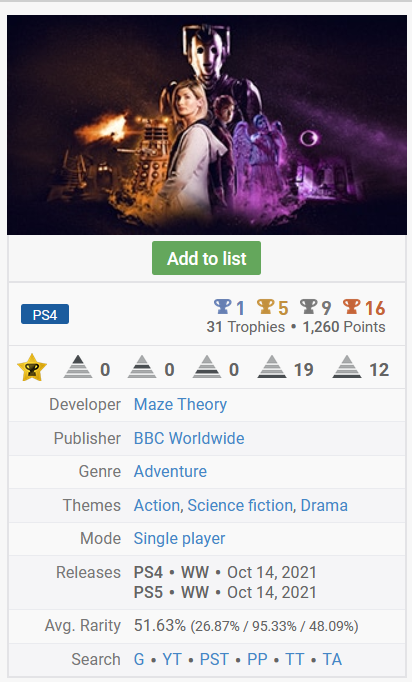Open the BBC Worldwide publisher link
The width and height of the screenshot is (412, 682).
click(x=189, y=438)
